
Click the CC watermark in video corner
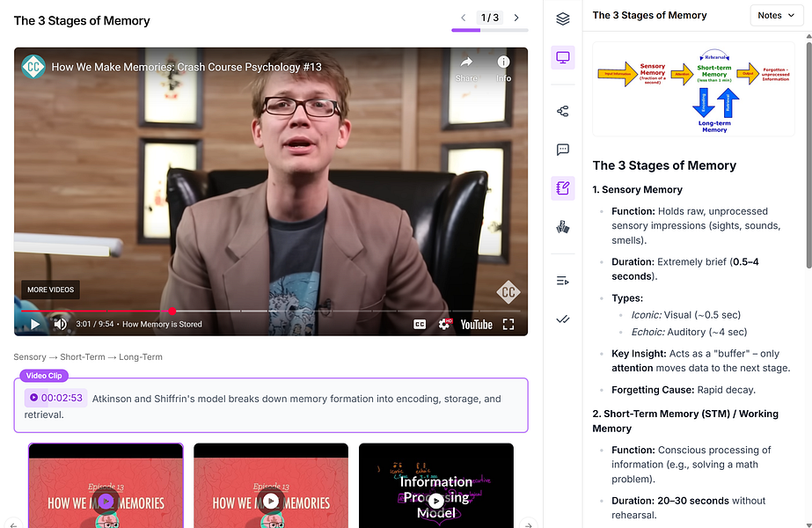coord(508,292)
